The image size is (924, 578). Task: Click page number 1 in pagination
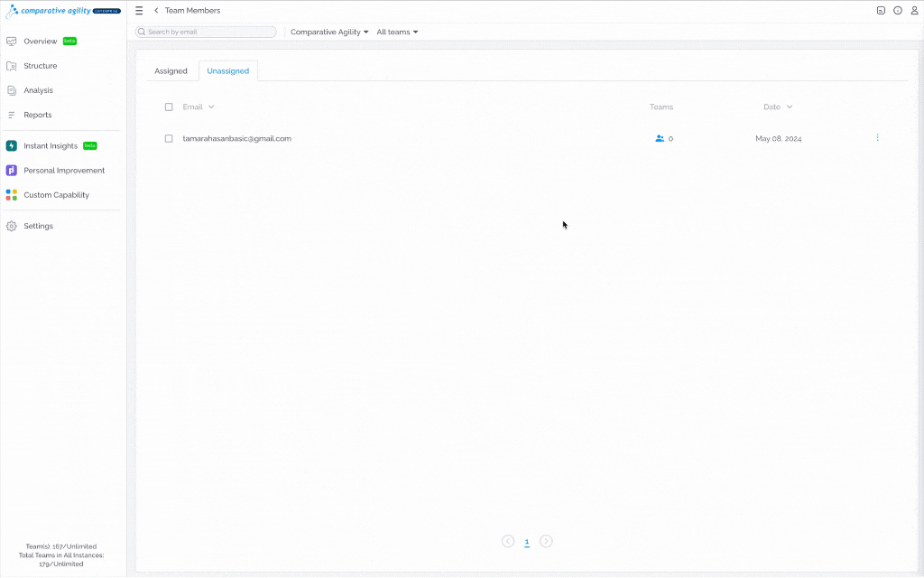click(x=527, y=542)
